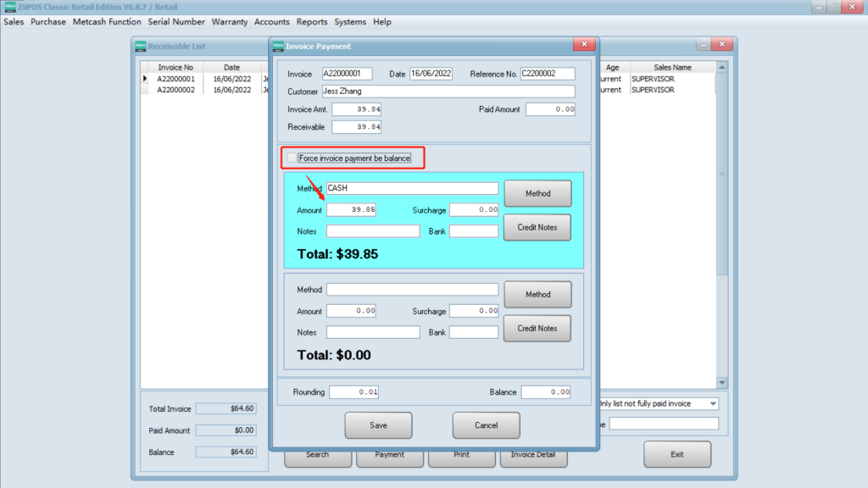Image resolution: width=868 pixels, height=488 pixels.
Task: Click the Invoice Payment title bar icon
Action: [279, 46]
